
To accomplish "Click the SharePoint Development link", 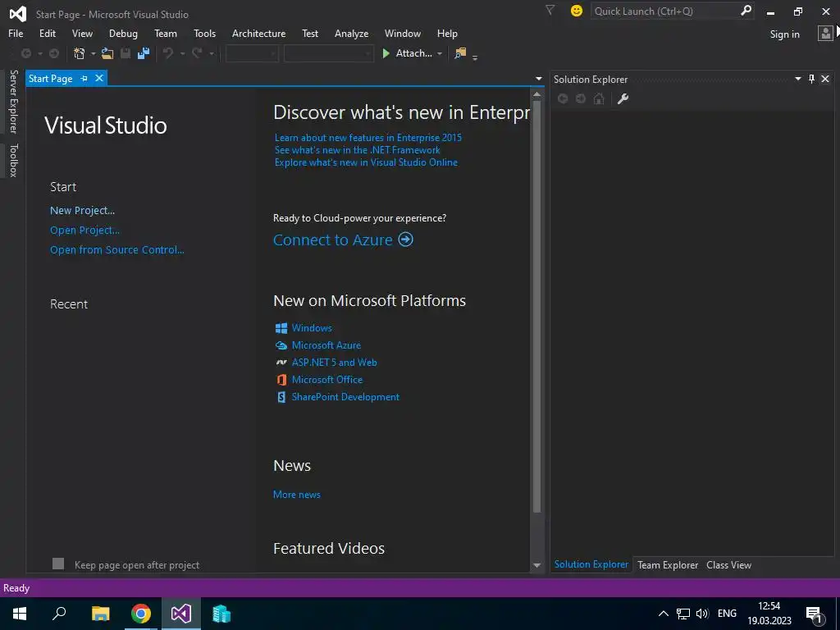I will click(345, 397).
